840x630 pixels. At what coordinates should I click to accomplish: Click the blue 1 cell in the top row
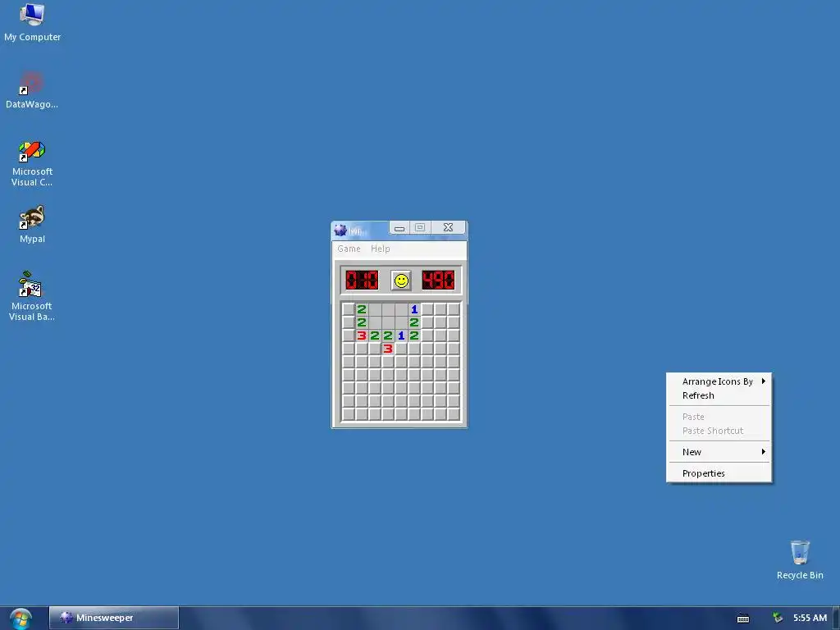click(x=413, y=309)
